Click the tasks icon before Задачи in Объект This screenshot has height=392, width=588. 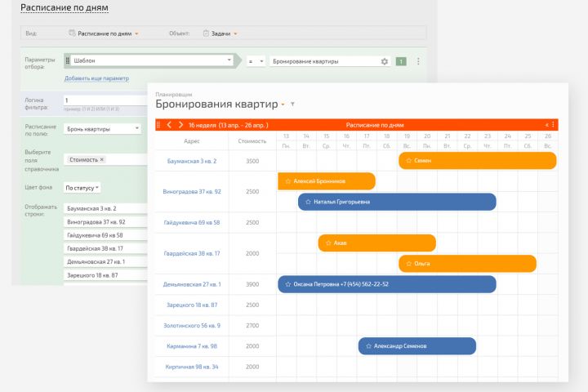click(x=206, y=33)
